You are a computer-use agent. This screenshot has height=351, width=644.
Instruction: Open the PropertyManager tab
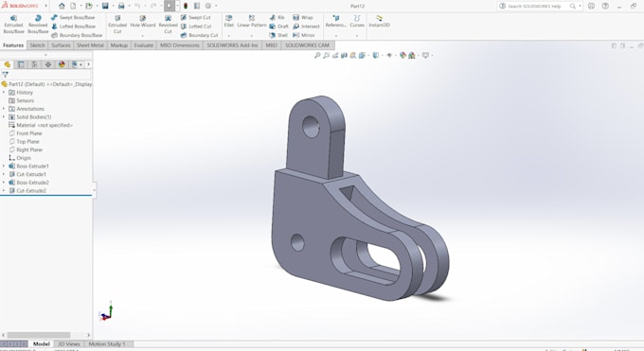click(21, 64)
